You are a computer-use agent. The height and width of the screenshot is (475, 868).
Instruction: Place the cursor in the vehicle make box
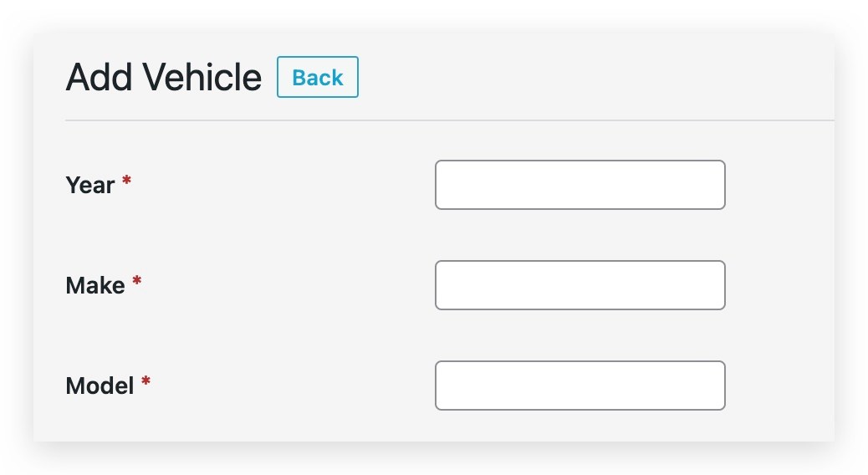pyautogui.click(x=580, y=285)
